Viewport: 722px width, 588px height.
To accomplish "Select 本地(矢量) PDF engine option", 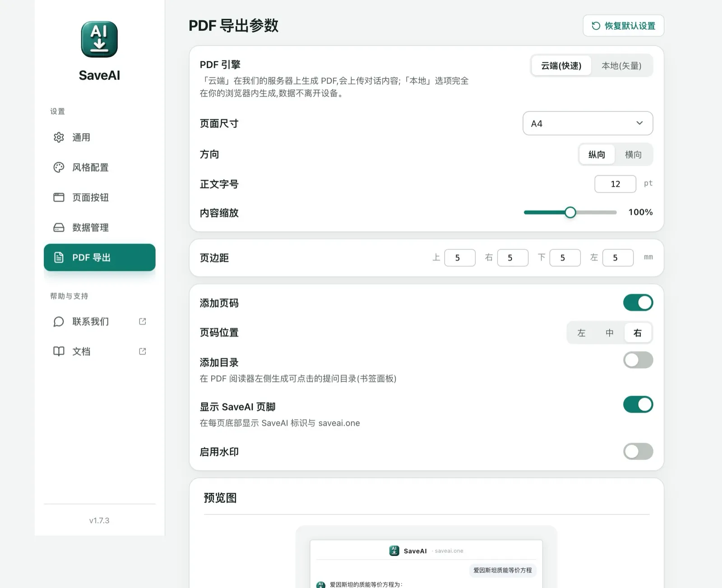I will click(621, 66).
